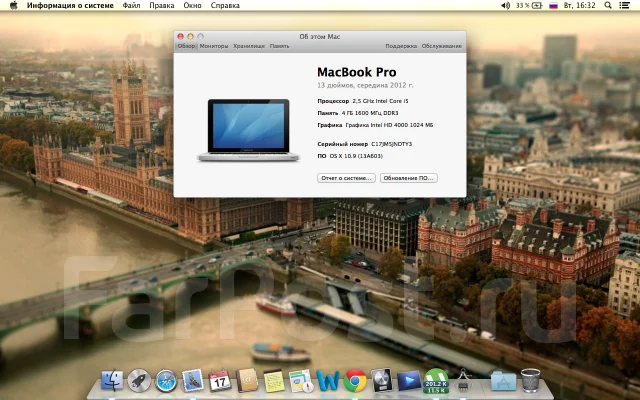
Task: Open Maps icon in Dock
Action: coord(301,380)
